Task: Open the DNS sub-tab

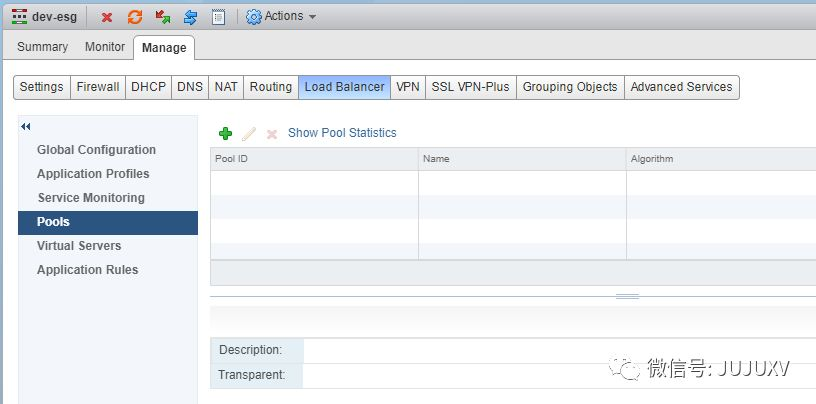Action: [190, 87]
